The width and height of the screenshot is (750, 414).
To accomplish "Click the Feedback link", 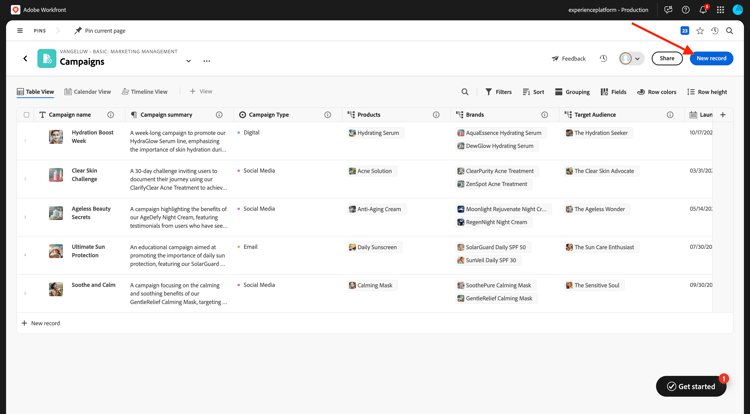I will click(x=569, y=58).
